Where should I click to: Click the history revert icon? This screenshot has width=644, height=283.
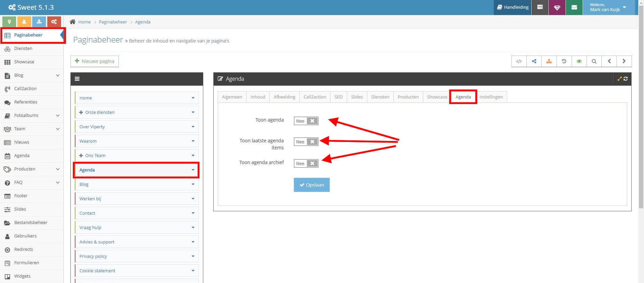click(564, 61)
